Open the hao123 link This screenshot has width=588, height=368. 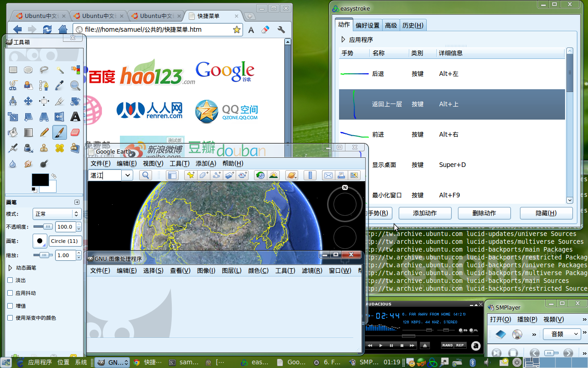pos(157,73)
